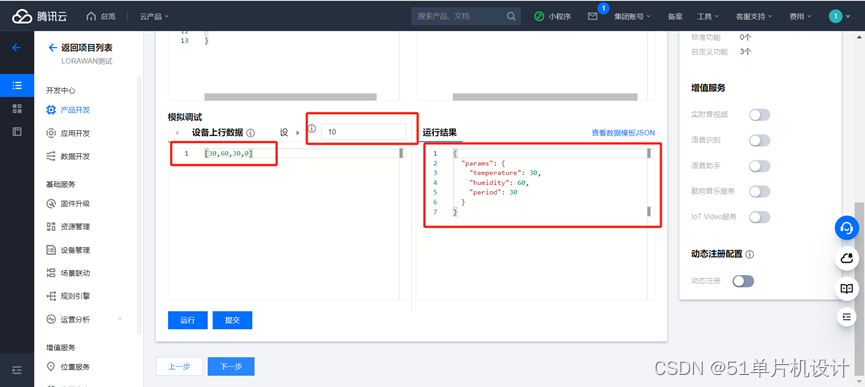Click the 设备管理 icon
Image resolution: width=865 pixels, height=387 pixels.
[51, 250]
